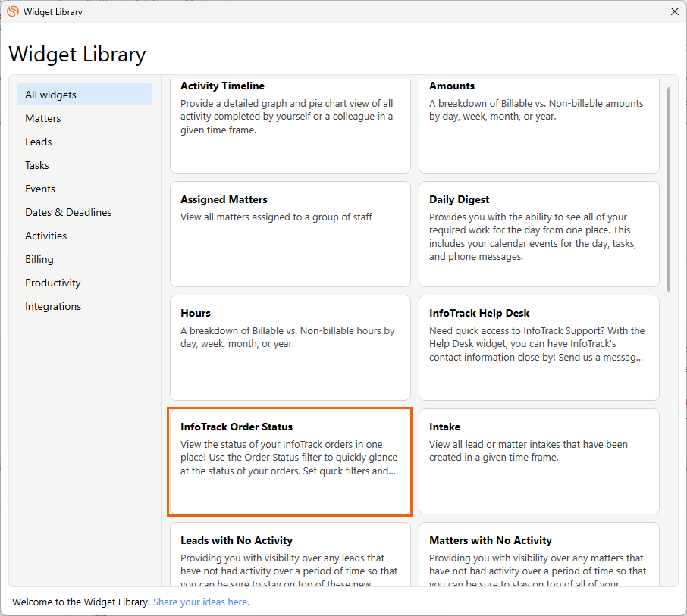Add the Assigned Matters widget card
Viewport: 687px width, 616px height.
pos(290,233)
